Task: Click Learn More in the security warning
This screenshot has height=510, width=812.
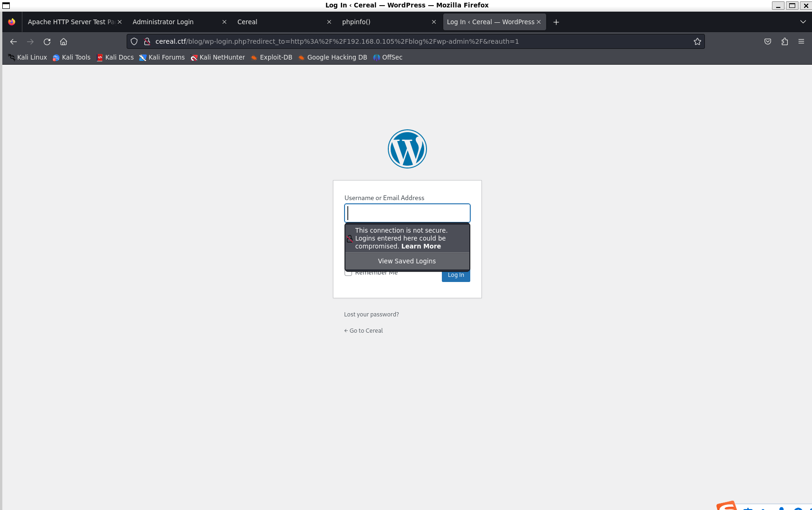Action: (421, 246)
